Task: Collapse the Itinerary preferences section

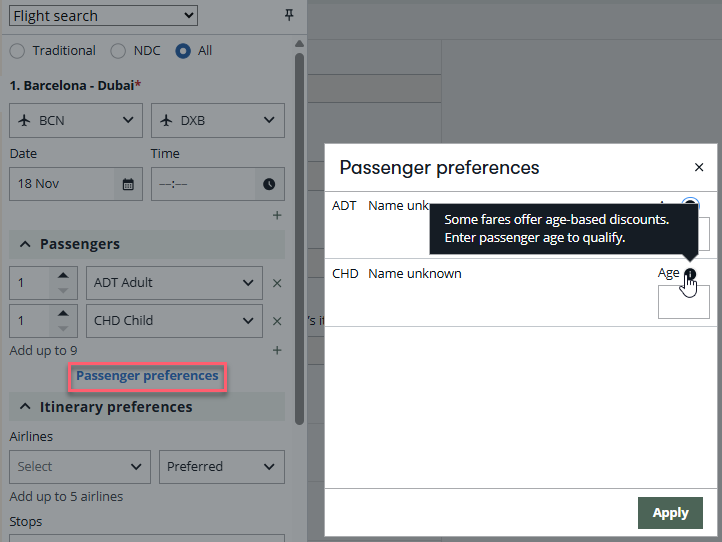Action: pos(21,407)
